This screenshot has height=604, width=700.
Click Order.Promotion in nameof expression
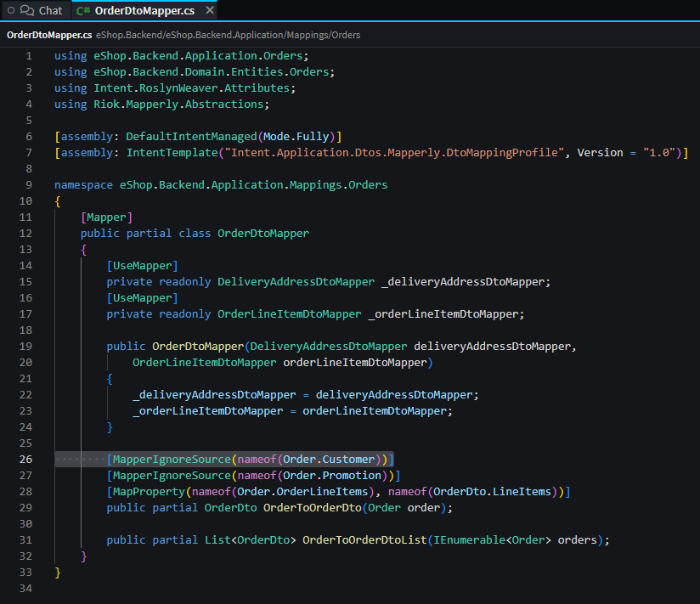pyautogui.click(x=332, y=476)
